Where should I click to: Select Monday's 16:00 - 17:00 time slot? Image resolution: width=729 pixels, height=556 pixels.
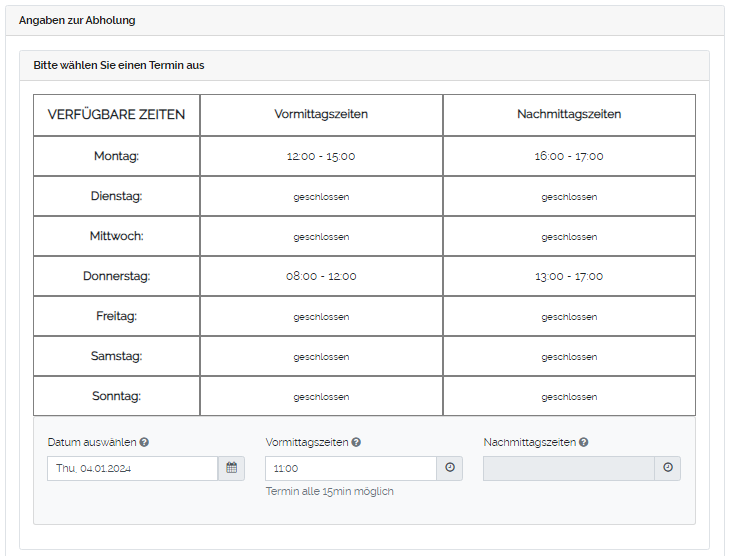pyautogui.click(x=569, y=156)
